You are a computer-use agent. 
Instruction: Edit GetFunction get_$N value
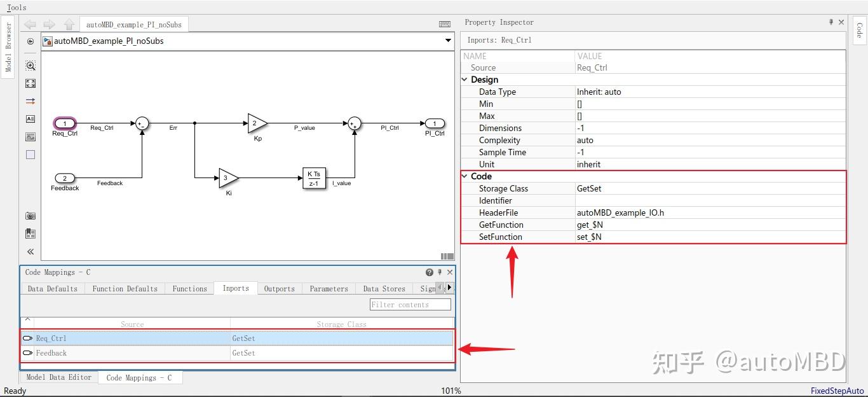pos(710,225)
